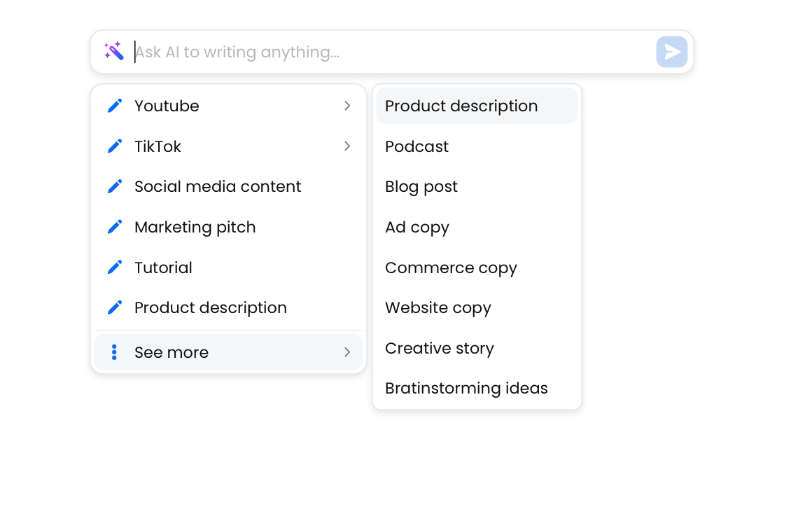Viewport: 812px width, 514px height.
Task: Expand the TikTok submenu arrow
Action: coord(347,146)
